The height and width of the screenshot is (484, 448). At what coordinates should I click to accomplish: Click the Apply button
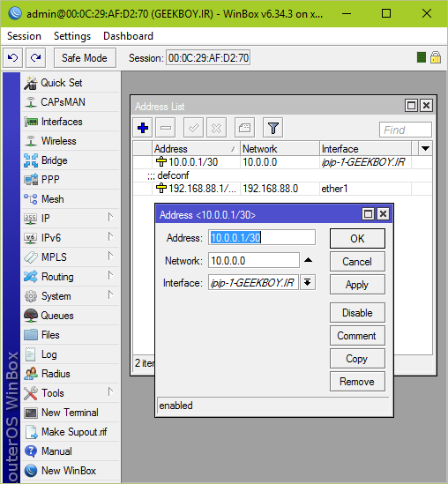pyautogui.click(x=357, y=284)
